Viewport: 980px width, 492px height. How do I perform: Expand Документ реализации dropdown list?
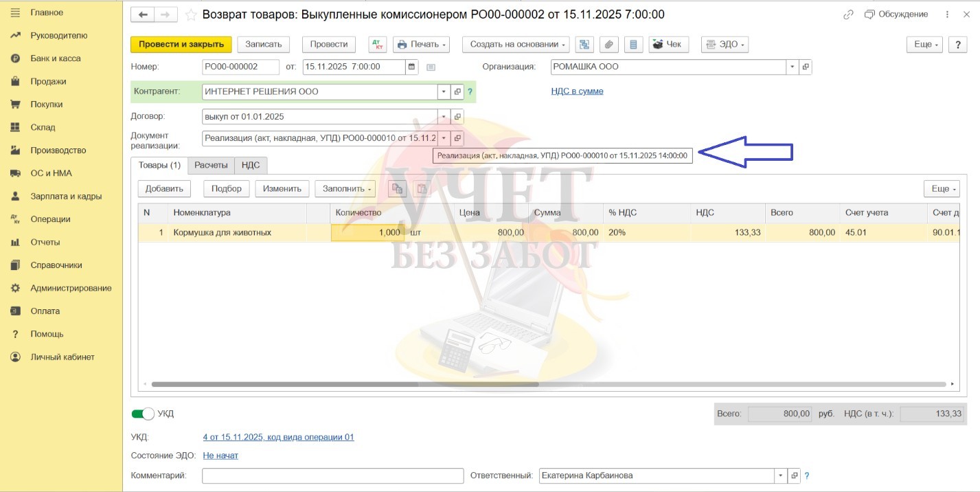tap(444, 138)
